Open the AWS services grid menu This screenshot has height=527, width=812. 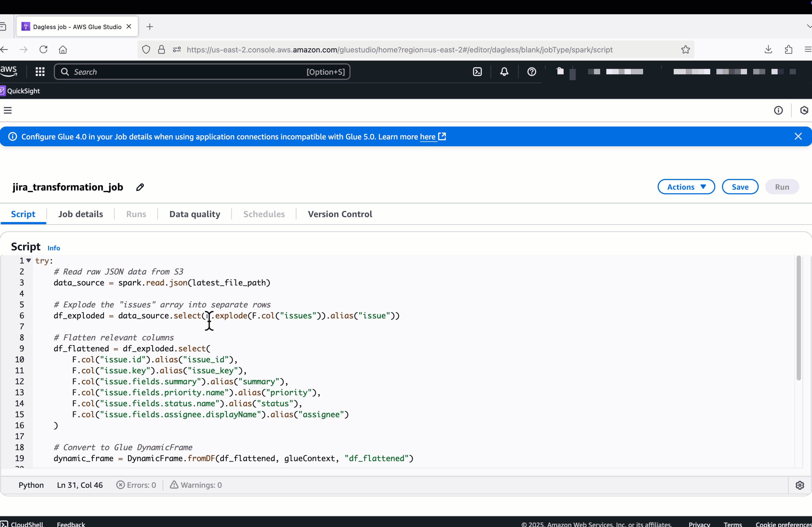pyautogui.click(x=40, y=72)
